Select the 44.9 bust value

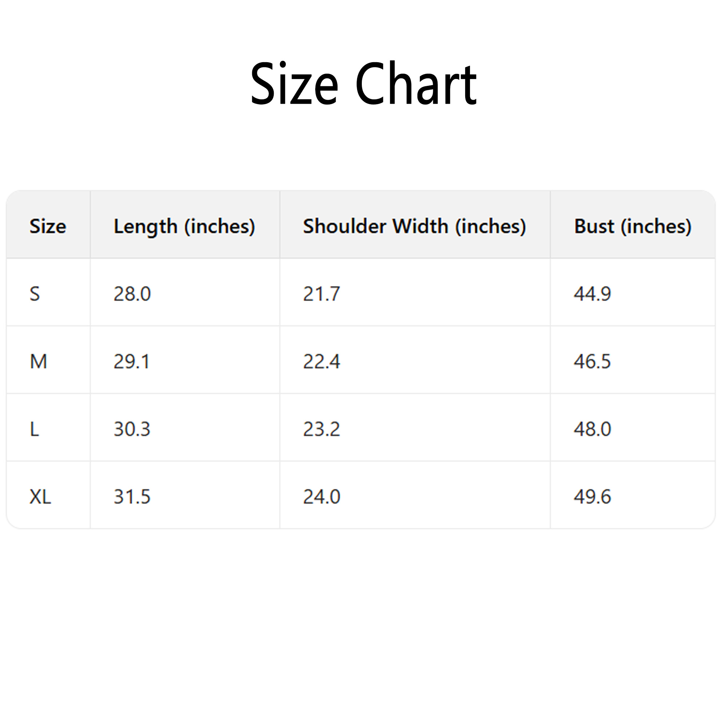[x=592, y=294]
